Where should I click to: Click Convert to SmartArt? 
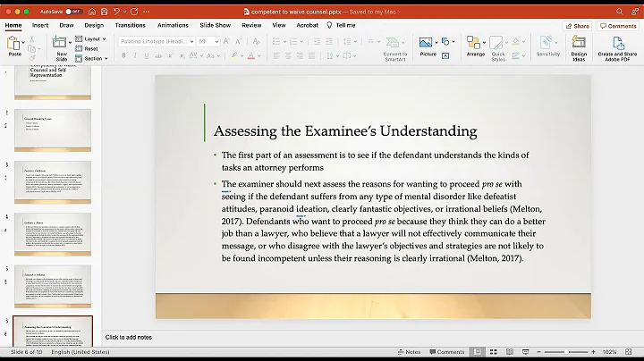coord(394,49)
